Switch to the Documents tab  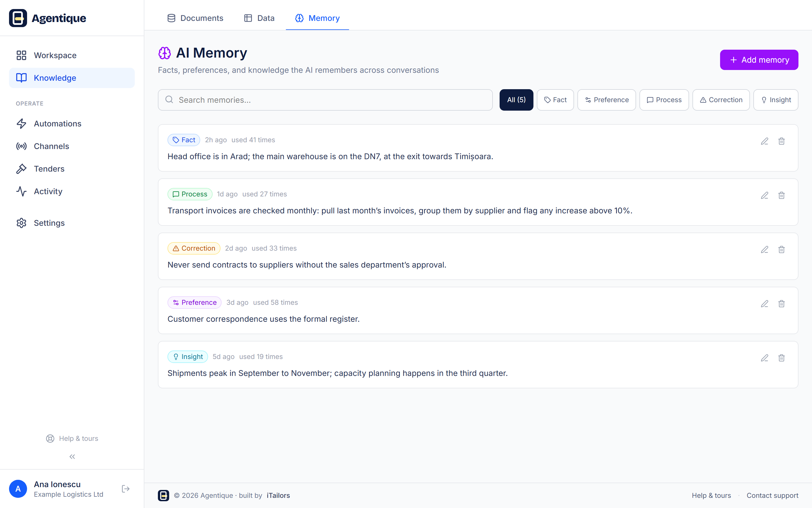[195, 18]
